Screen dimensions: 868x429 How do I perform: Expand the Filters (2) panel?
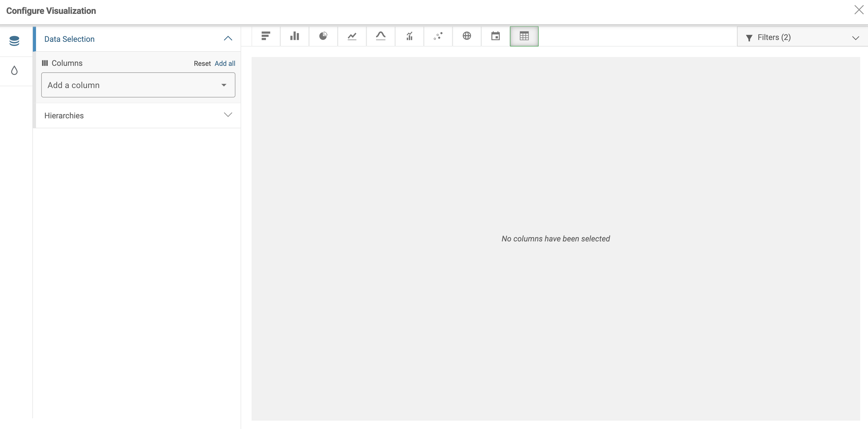point(802,37)
